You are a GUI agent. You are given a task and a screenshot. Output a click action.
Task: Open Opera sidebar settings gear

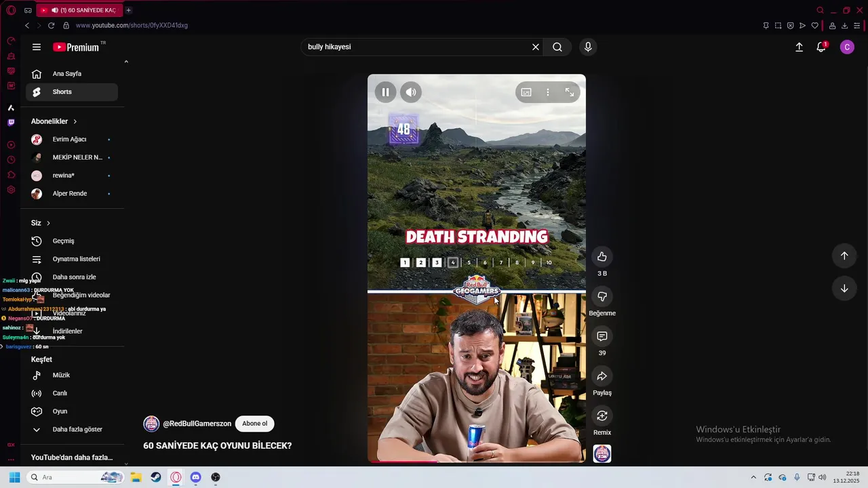[x=11, y=190]
